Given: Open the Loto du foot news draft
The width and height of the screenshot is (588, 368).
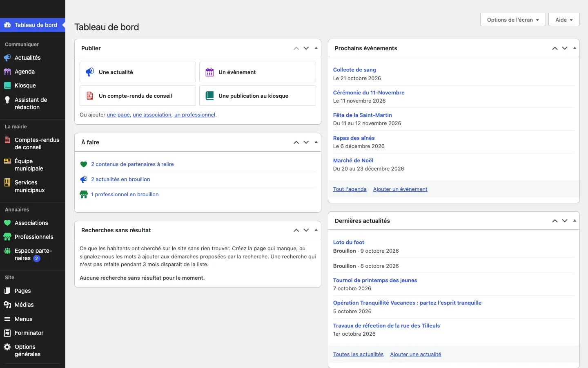Looking at the screenshot, I should (x=349, y=242).
